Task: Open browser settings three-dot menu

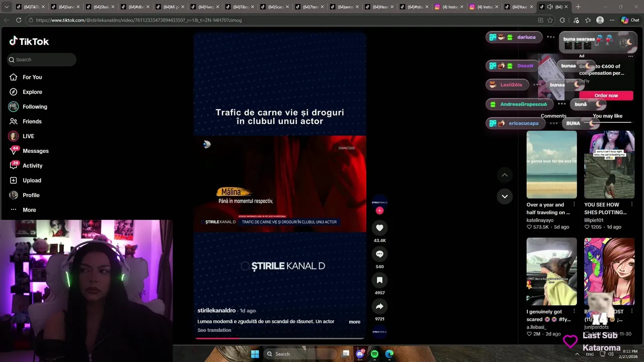Action: point(612,20)
